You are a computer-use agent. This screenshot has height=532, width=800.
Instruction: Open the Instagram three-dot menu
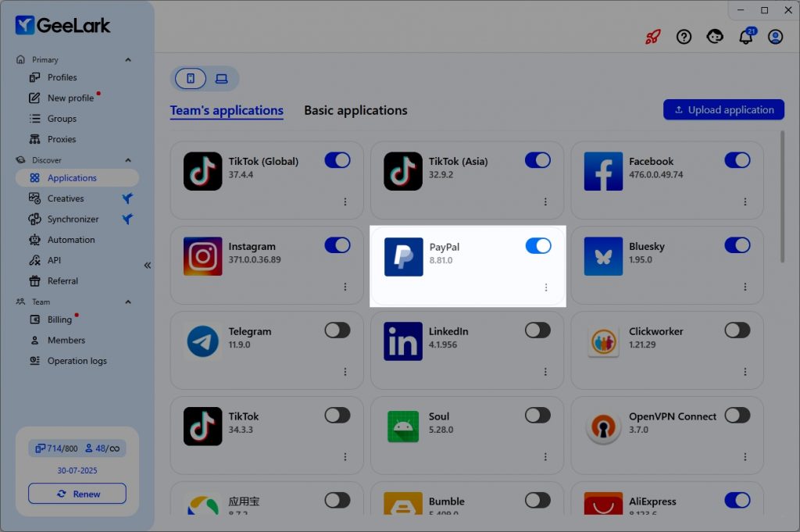[x=345, y=287]
